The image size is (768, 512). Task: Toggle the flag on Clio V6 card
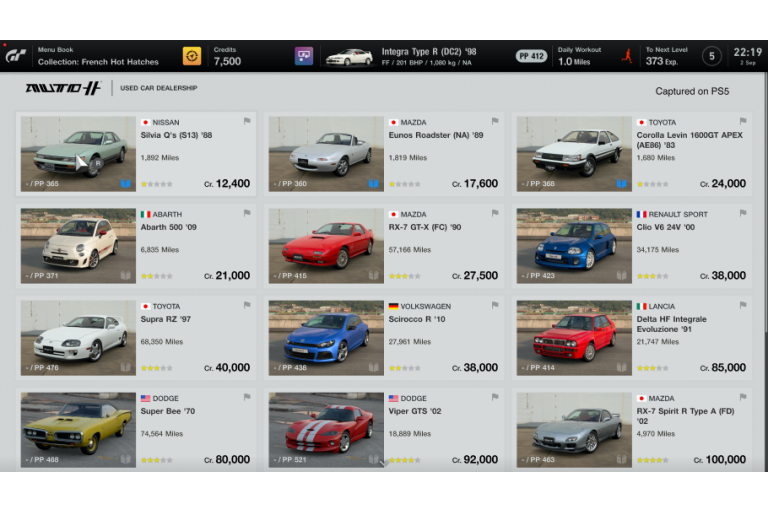[743, 213]
